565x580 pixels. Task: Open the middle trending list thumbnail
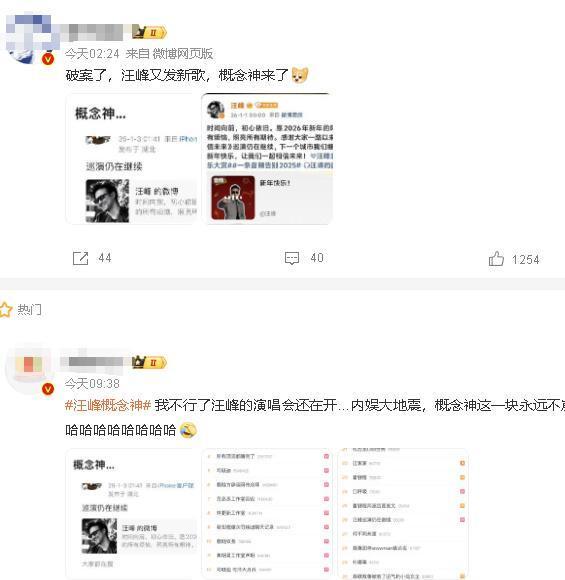pyautogui.click(x=267, y=514)
